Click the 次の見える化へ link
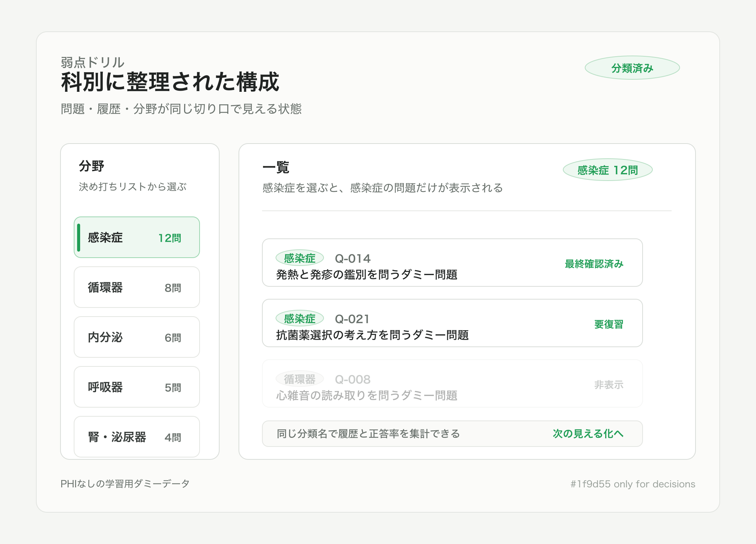The width and height of the screenshot is (756, 544). (588, 434)
